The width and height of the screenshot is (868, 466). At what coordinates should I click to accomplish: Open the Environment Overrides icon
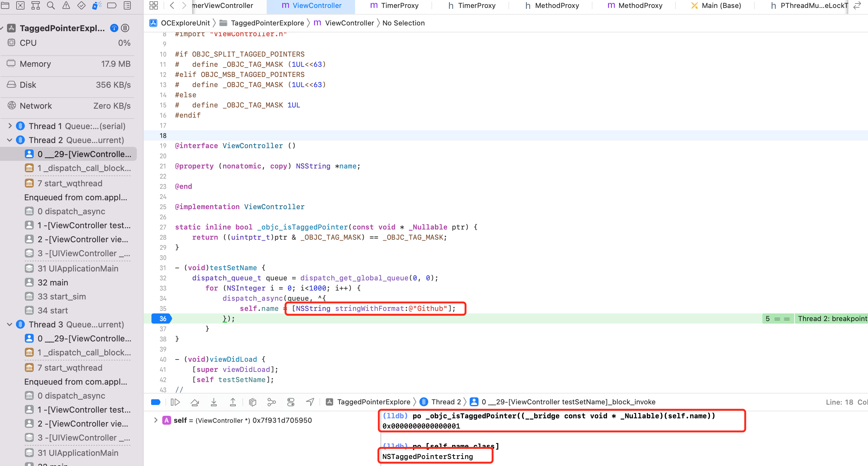291,402
